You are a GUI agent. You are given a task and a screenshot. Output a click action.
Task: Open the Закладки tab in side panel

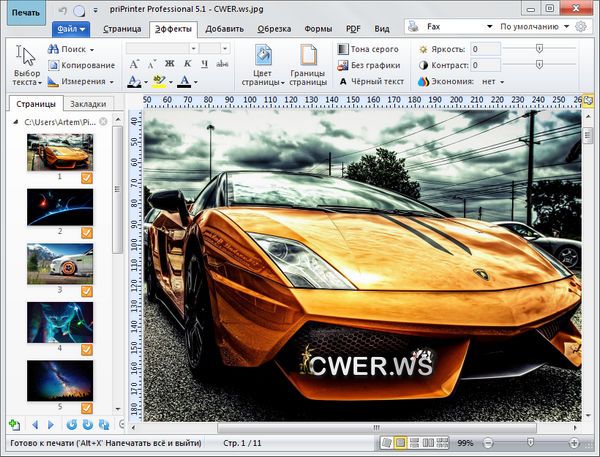tap(88, 103)
